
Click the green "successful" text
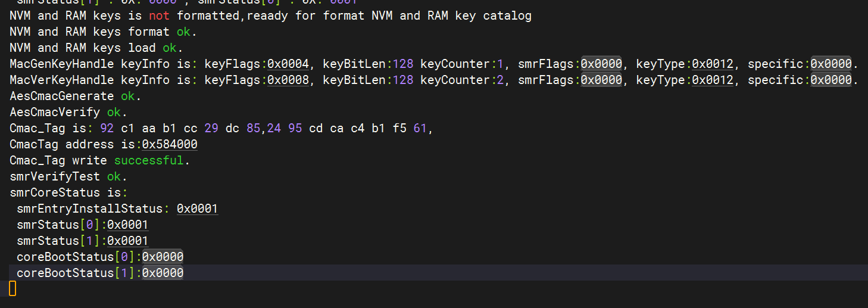(149, 160)
